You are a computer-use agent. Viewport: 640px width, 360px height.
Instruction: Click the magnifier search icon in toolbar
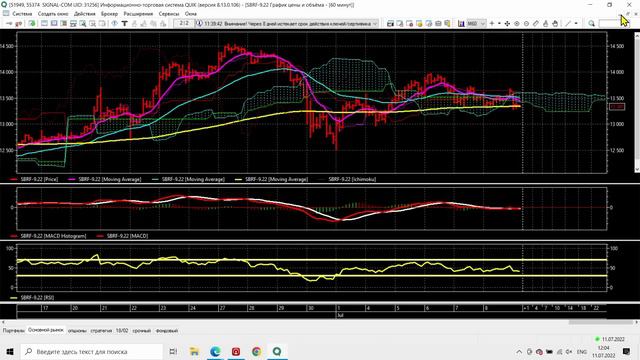[591, 24]
